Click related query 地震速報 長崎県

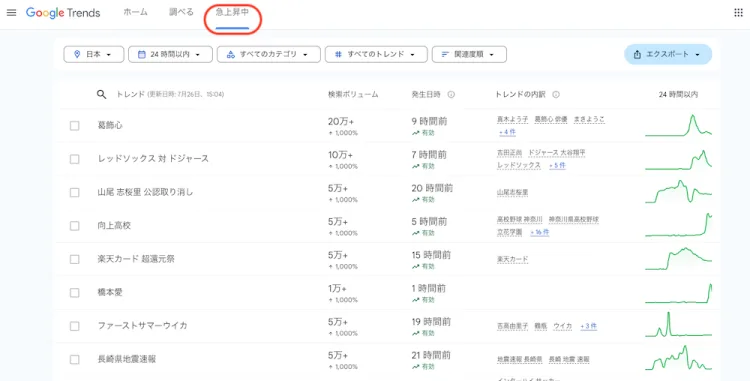click(x=519, y=359)
